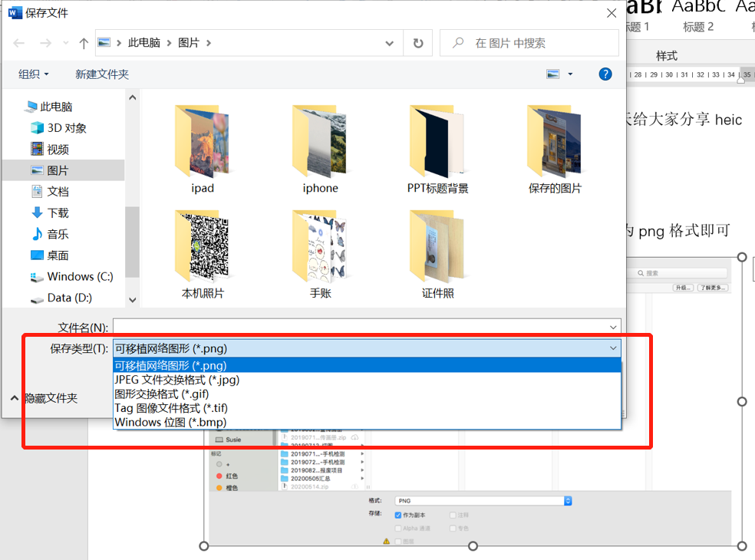The height and width of the screenshot is (560, 755).
Task: Go up one folder level
Action: (x=84, y=43)
